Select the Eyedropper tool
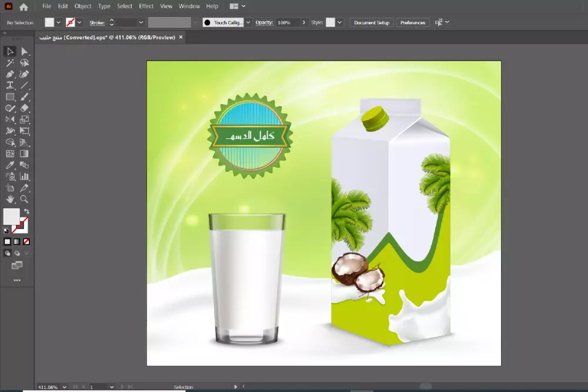Viewport: 588px width, 392px height. point(10,164)
